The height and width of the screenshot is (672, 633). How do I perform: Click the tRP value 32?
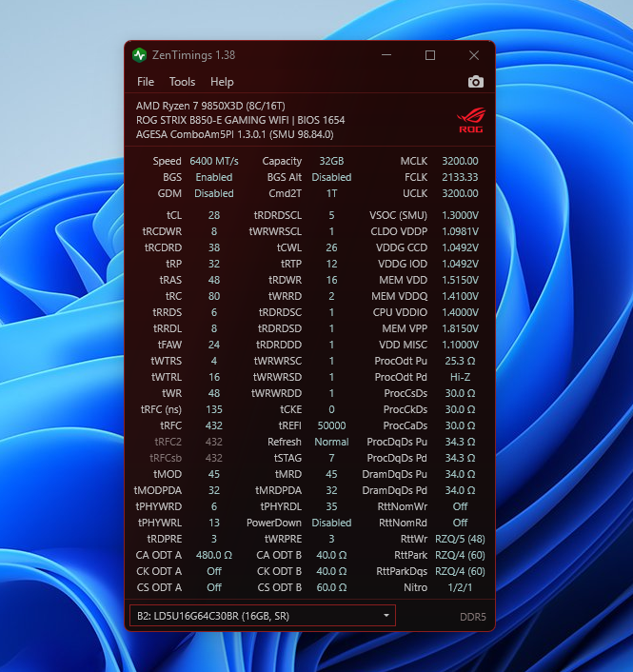[x=214, y=264]
